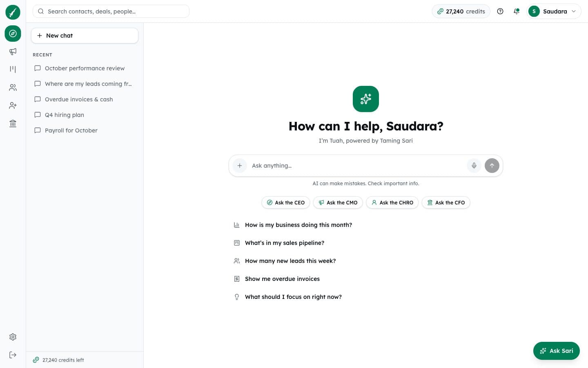Open the add-person HR sidebar icon
588x368 pixels.
(13, 105)
